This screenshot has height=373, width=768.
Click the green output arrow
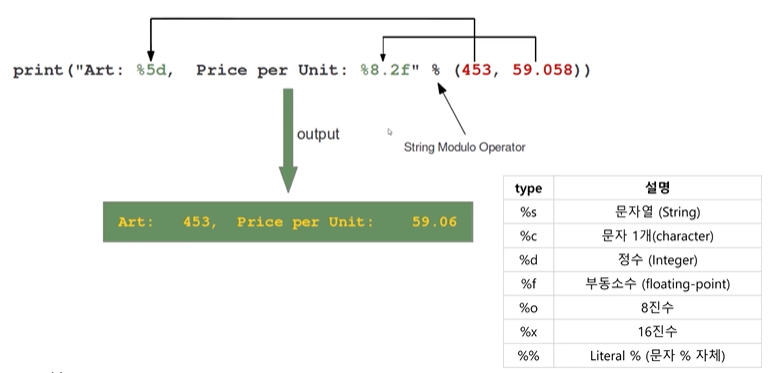288,140
